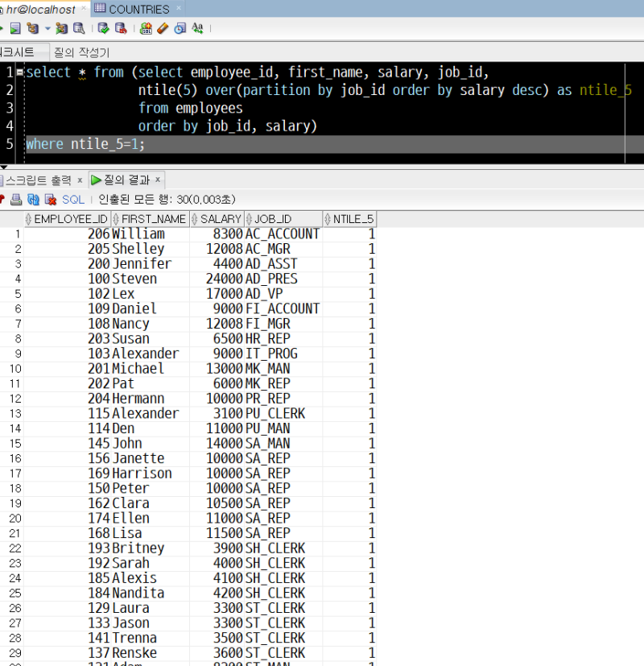This screenshot has height=666, width=644.
Task: Sort by the SALARY column header
Action: [x=221, y=219]
